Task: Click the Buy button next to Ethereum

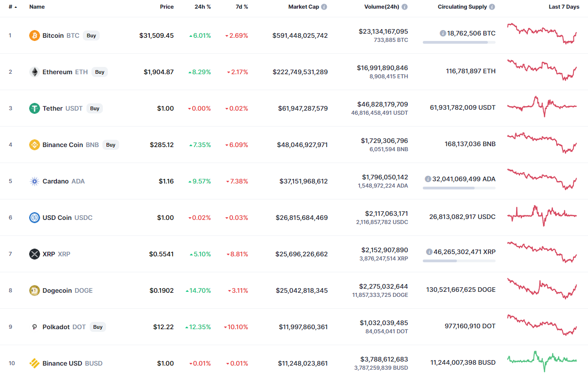Action: click(x=100, y=72)
